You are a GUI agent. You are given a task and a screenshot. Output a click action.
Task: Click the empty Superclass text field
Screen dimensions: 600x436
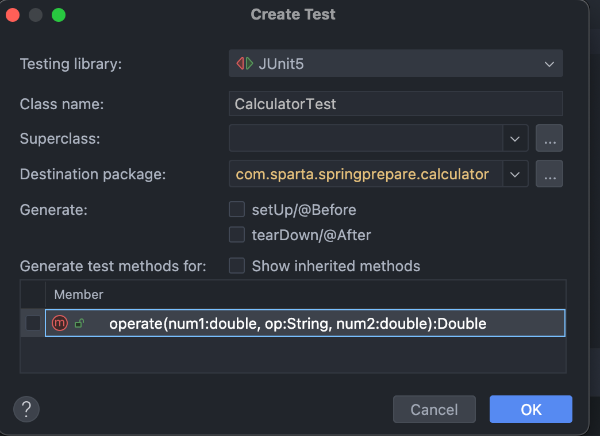coord(365,138)
